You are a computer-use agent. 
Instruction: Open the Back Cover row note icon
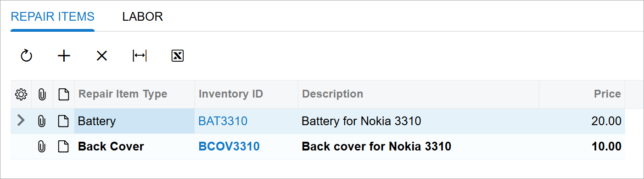pos(63,147)
